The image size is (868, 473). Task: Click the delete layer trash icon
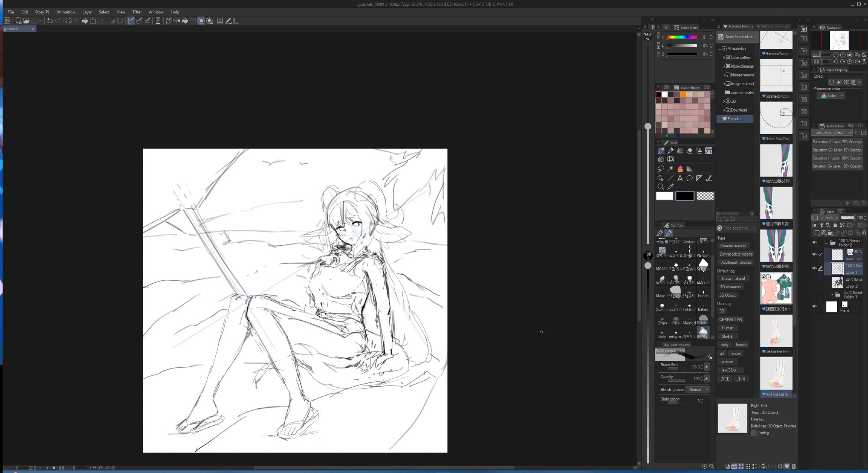point(864,233)
